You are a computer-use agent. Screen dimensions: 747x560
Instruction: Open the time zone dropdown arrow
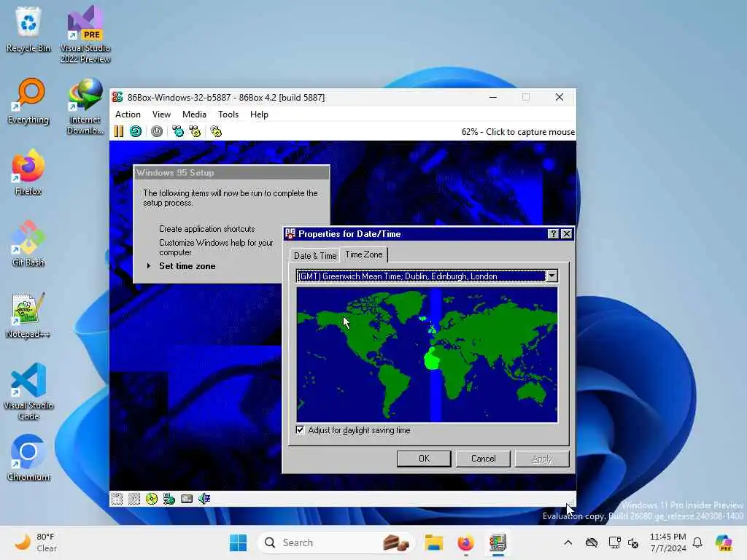551,276
